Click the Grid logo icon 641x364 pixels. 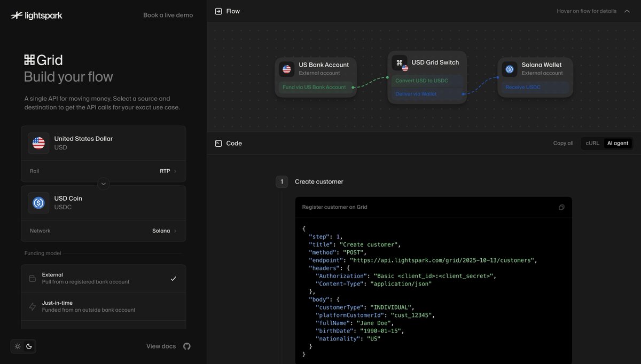29,60
